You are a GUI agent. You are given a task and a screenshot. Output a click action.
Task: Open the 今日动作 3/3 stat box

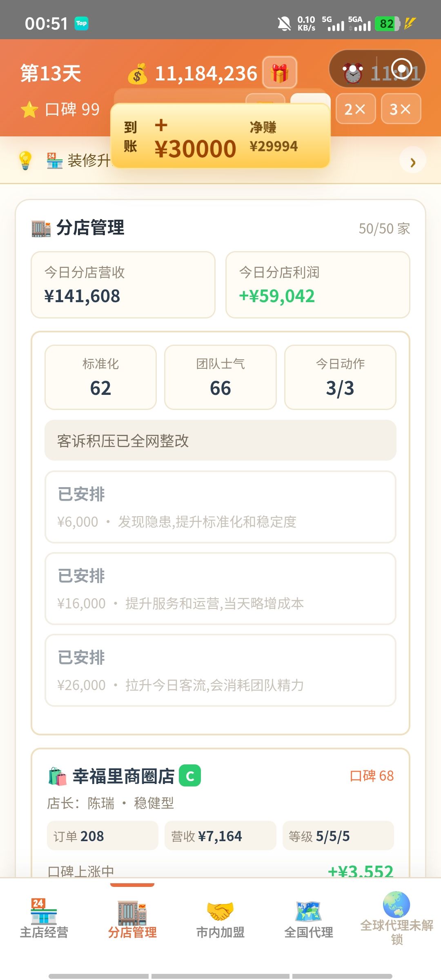340,377
